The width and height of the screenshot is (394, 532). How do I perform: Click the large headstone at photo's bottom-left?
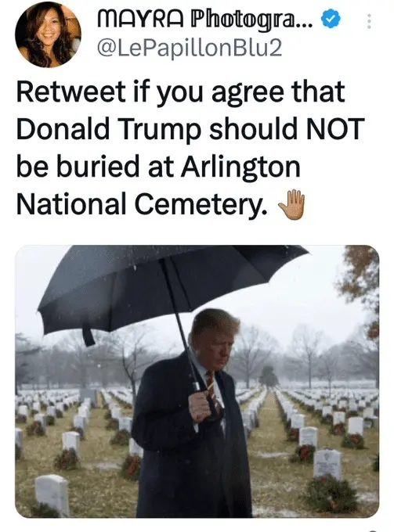pos(52,494)
